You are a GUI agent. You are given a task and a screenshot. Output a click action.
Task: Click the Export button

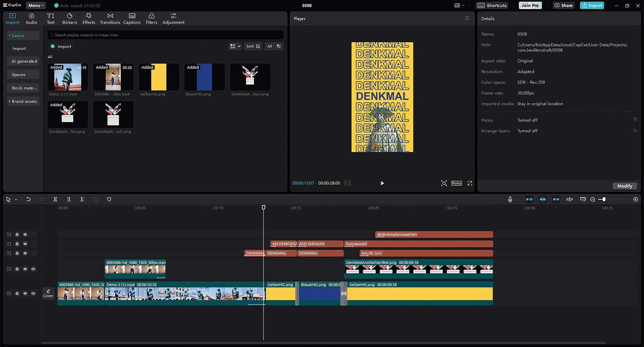pyautogui.click(x=592, y=5)
